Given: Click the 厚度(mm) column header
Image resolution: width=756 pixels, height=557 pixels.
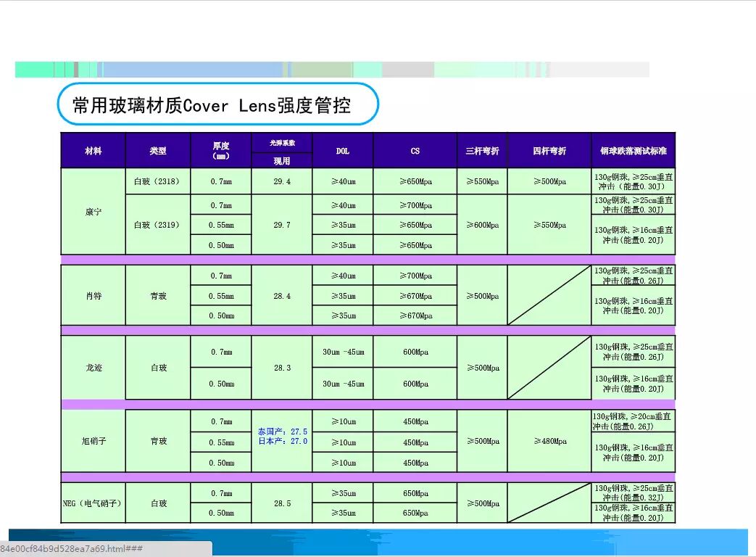Looking at the screenshot, I should click(221, 151).
